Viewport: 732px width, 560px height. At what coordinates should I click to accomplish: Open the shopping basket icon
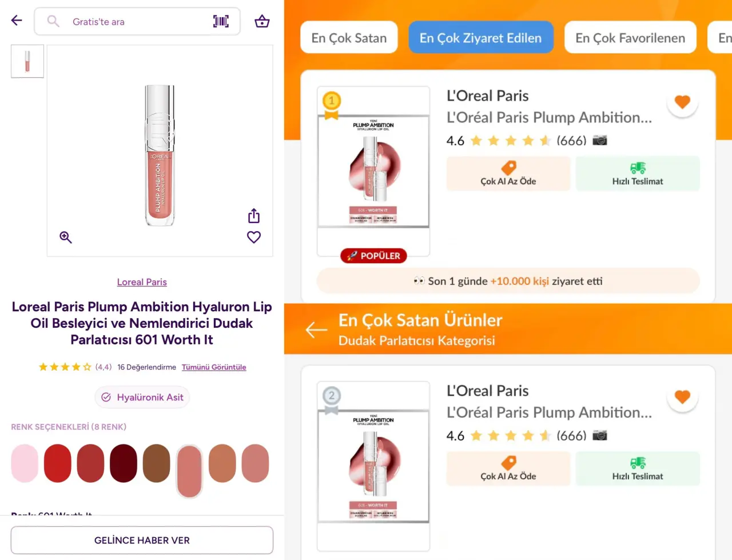tap(262, 22)
